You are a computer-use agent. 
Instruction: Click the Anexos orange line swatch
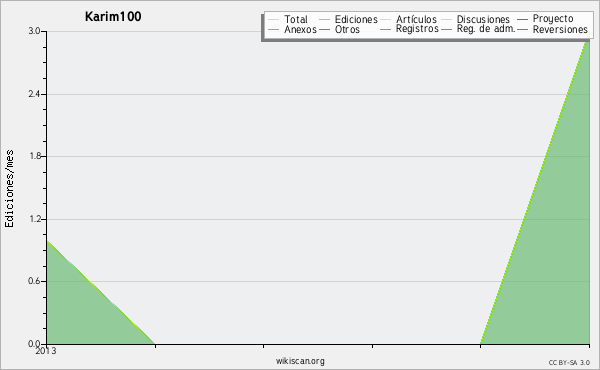[274, 30]
